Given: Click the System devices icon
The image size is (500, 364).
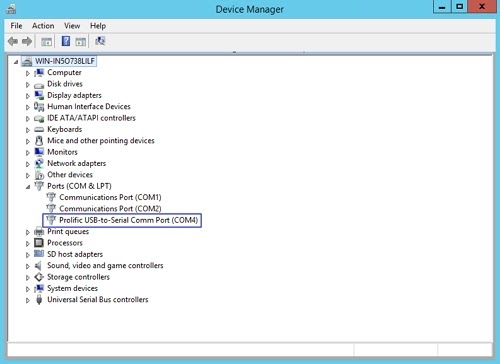Looking at the screenshot, I should (39, 288).
